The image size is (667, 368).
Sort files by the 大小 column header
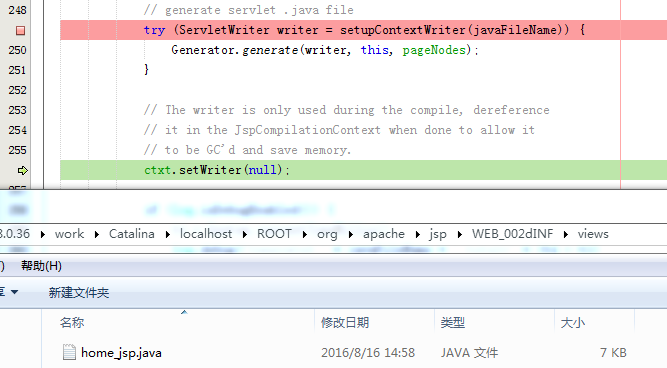point(573,322)
